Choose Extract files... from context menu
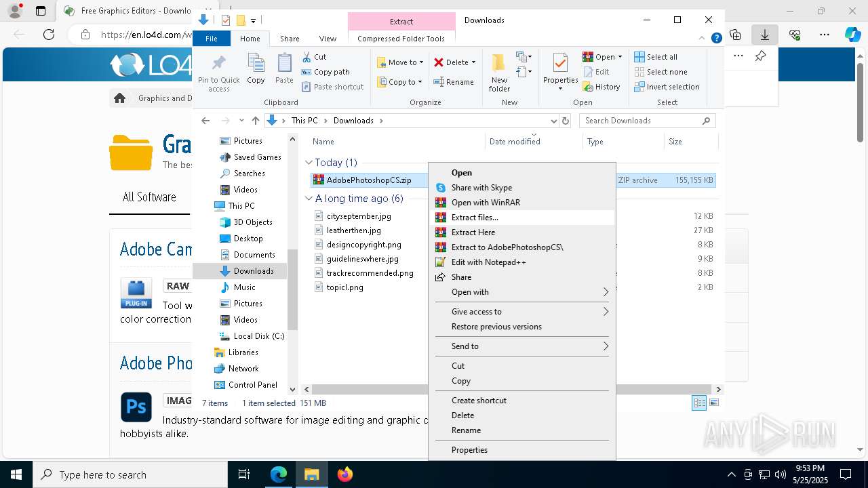The image size is (868, 488). 522,218
